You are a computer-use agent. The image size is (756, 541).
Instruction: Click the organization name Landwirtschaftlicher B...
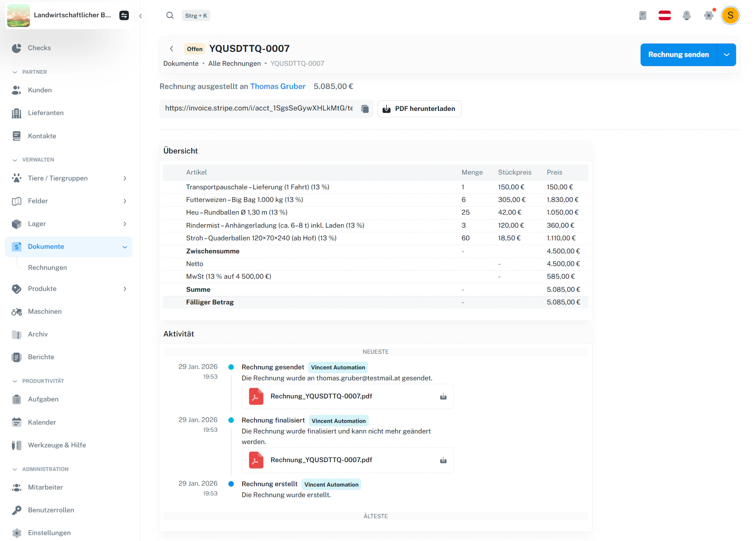72,15
